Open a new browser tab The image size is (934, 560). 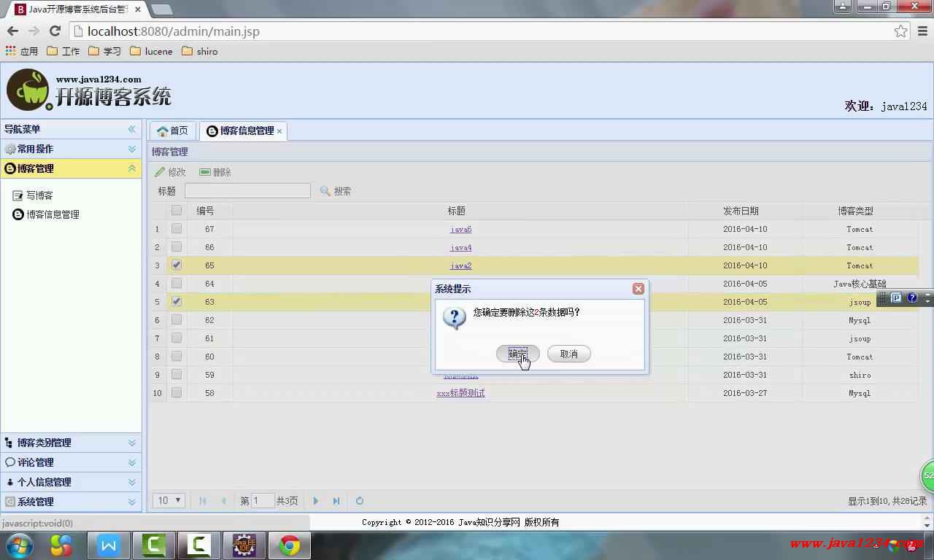coord(161,9)
